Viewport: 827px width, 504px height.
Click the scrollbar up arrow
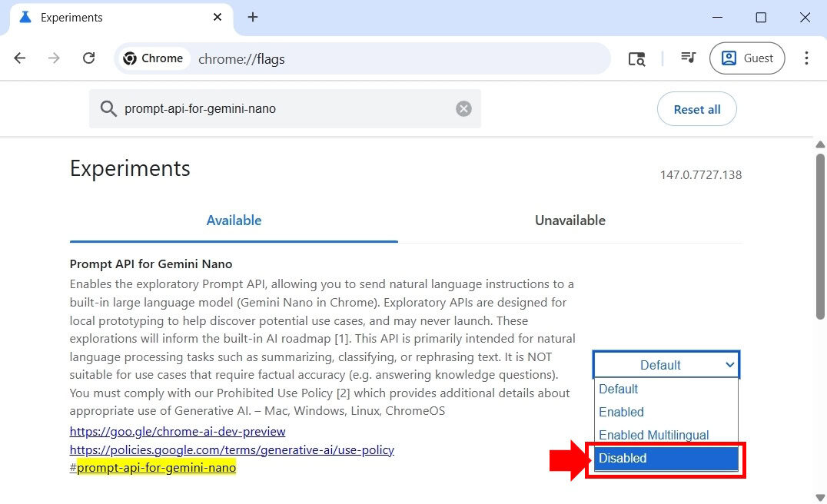tap(820, 144)
